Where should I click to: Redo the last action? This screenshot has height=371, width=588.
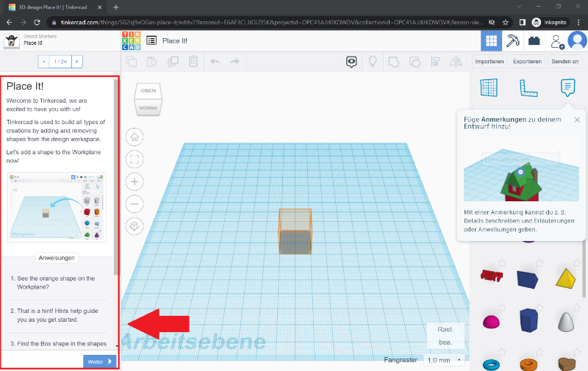point(234,61)
